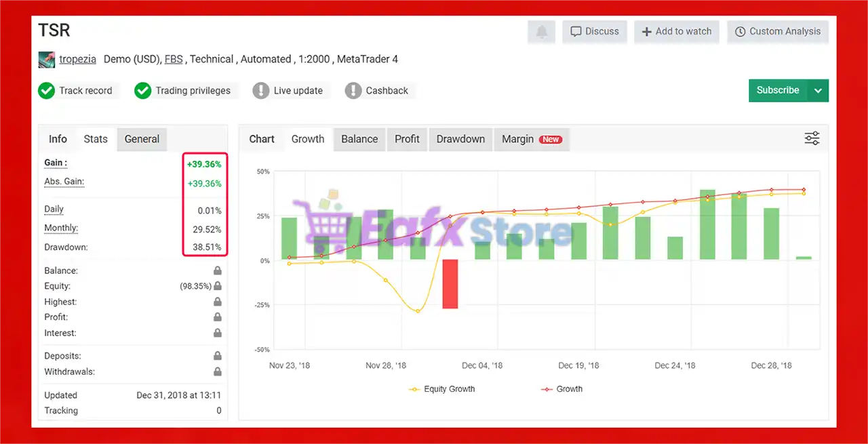
Task: Click the 38.51% drawdown value
Action: coord(207,247)
